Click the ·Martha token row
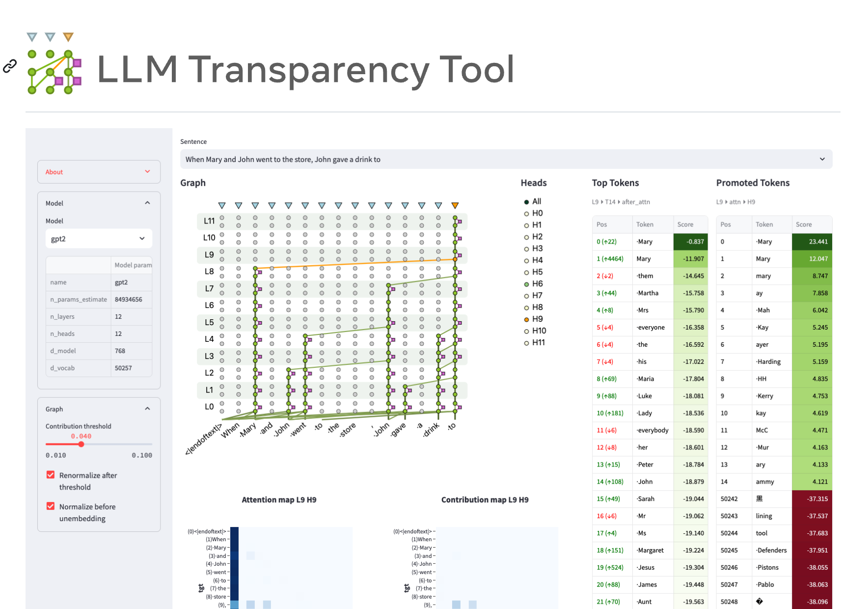Screen dimensions: 868x609 [x=650, y=293]
